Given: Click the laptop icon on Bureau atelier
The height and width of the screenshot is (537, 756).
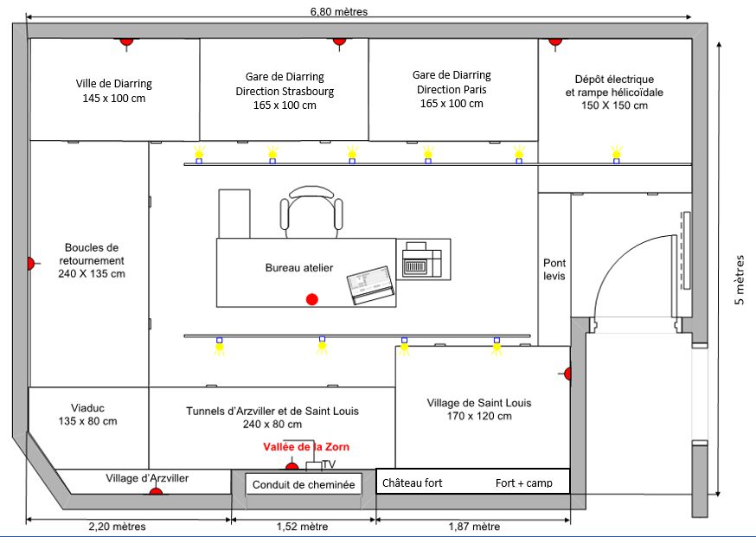Looking at the screenshot, I should (371, 286).
